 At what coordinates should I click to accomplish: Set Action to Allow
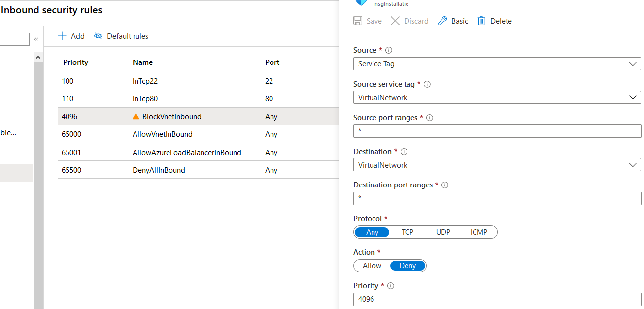[372, 266]
